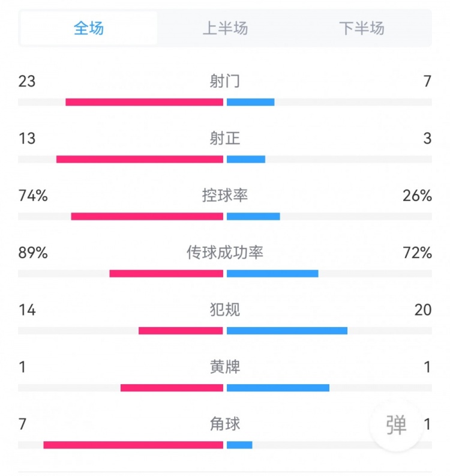Screen dimensions: 450x476
Task: Click the red 射门 bar for 23 shots
Action: (144, 102)
